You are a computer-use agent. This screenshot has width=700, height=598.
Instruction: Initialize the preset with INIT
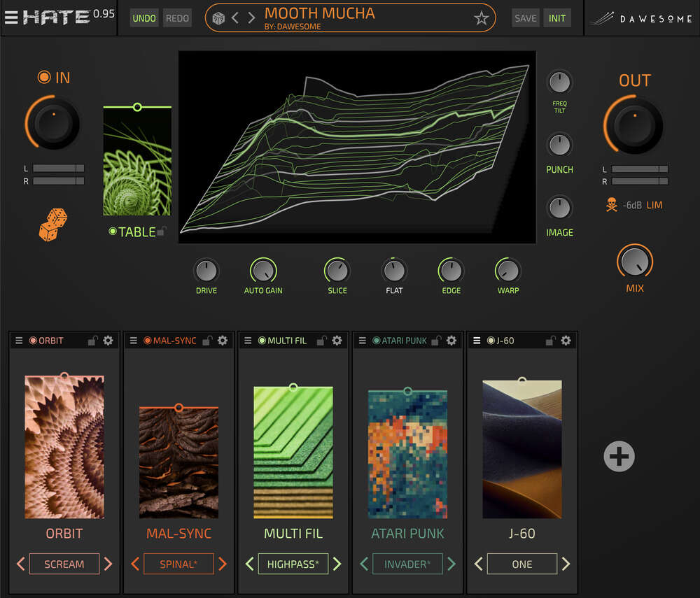tap(557, 17)
